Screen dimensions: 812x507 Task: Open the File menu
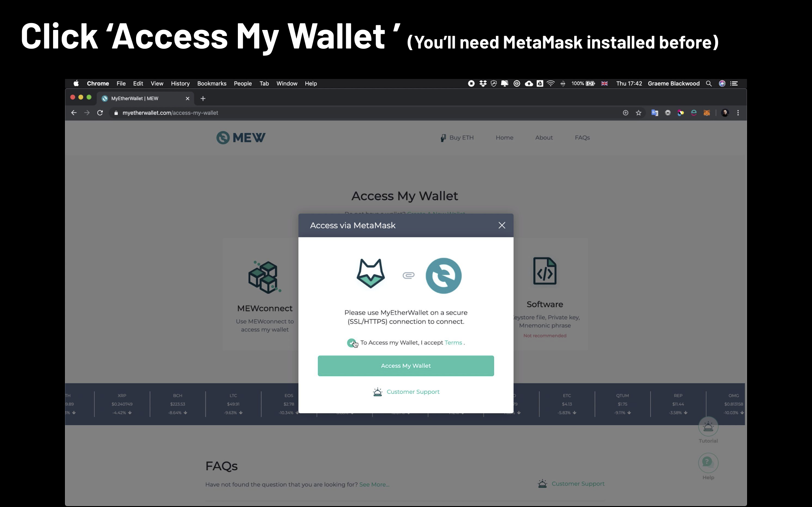point(121,83)
